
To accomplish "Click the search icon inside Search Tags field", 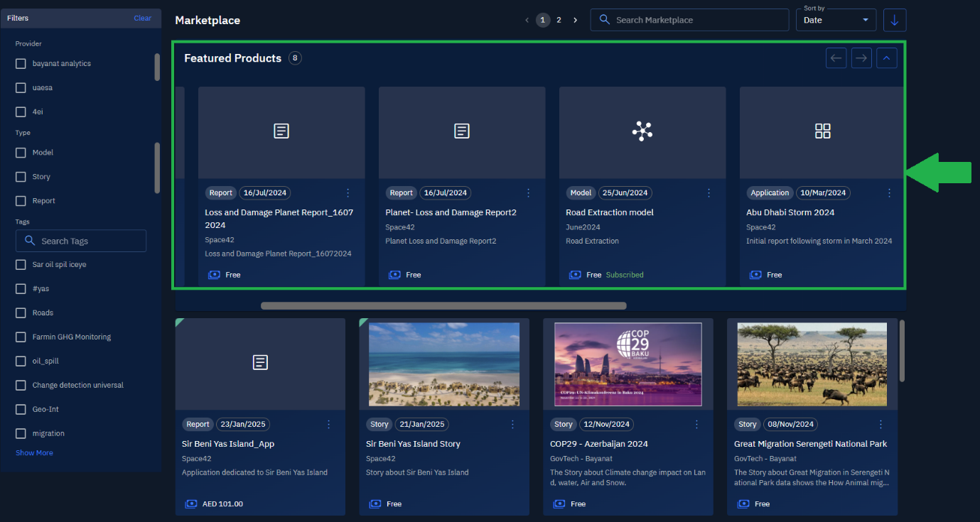I will [28, 241].
